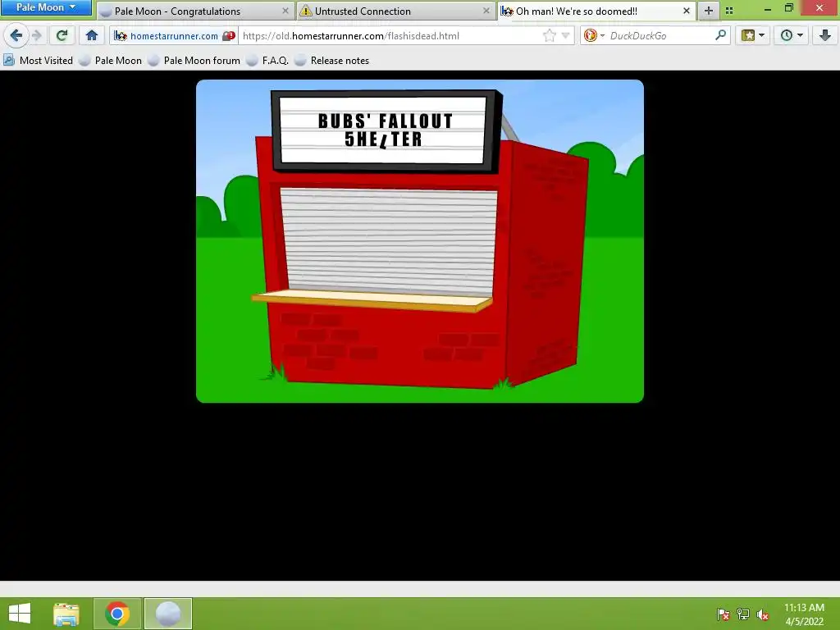
Task: Close the Untrusted Connection tab
Action: [486, 11]
